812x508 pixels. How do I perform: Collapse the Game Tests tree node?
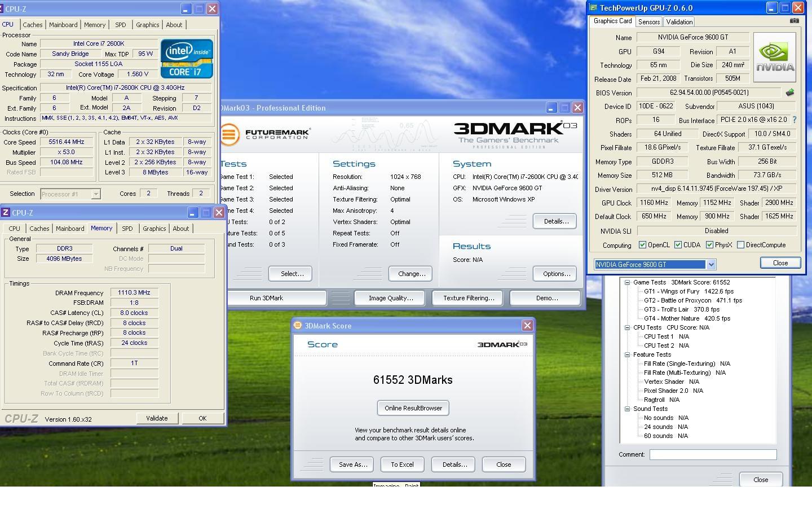point(627,282)
